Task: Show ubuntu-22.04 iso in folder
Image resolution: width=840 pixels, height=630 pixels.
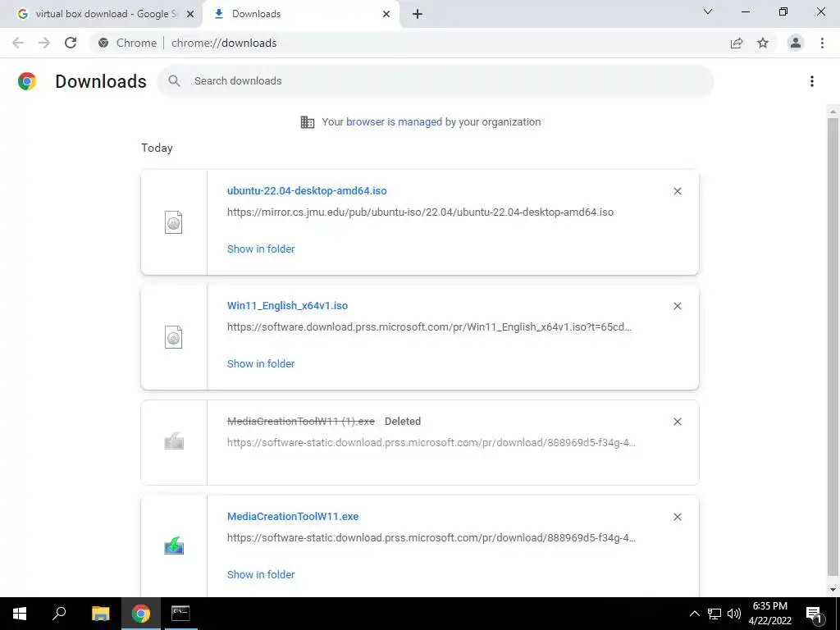Action: point(261,249)
